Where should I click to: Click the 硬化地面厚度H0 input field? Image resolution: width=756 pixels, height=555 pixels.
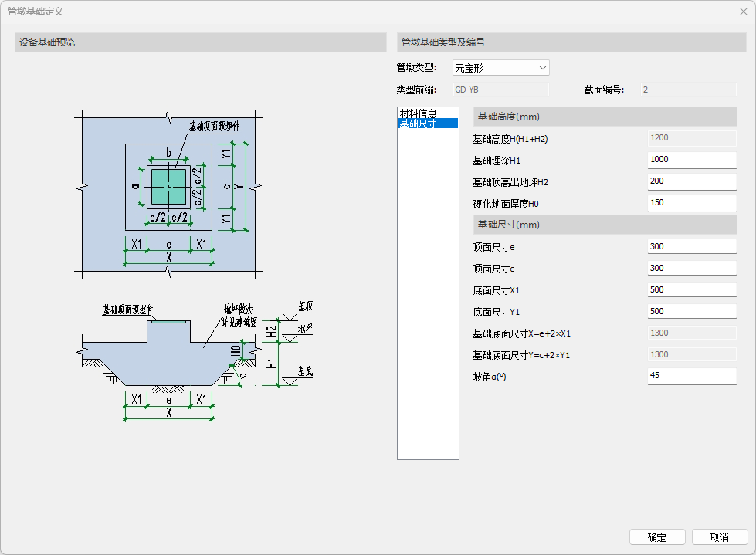click(x=691, y=203)
